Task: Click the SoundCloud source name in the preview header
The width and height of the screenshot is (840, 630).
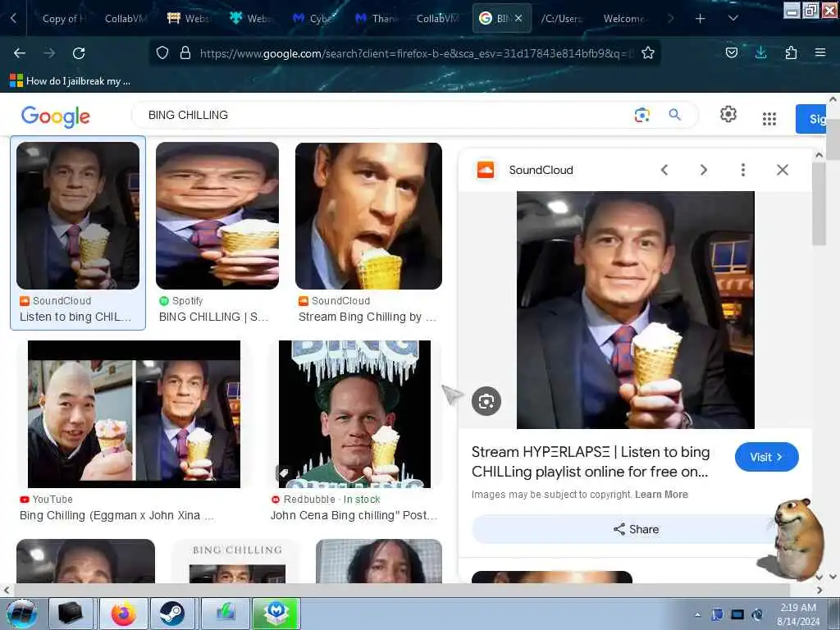Action: point(541,170)
